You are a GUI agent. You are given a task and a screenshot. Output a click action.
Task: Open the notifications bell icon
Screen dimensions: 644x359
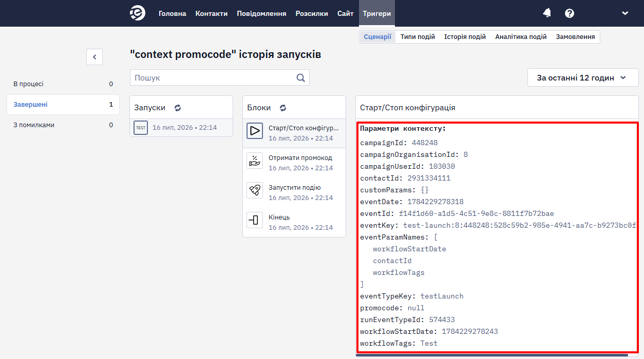point(547,13)
